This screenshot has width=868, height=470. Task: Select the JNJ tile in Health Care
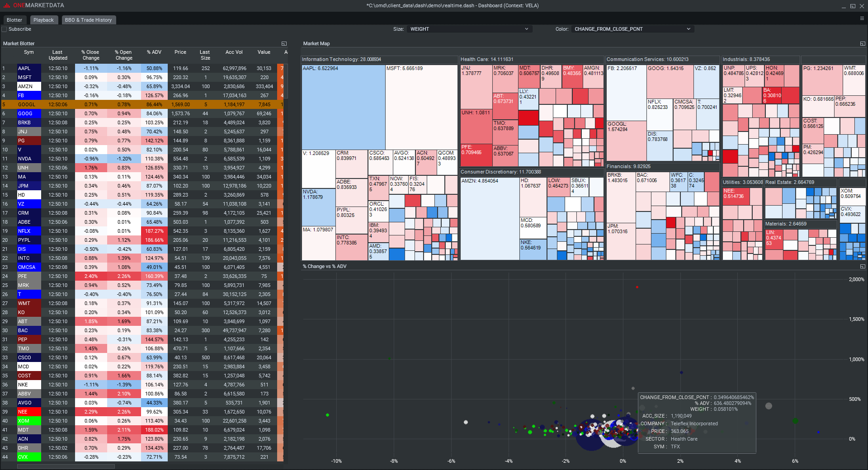[476, 86]
